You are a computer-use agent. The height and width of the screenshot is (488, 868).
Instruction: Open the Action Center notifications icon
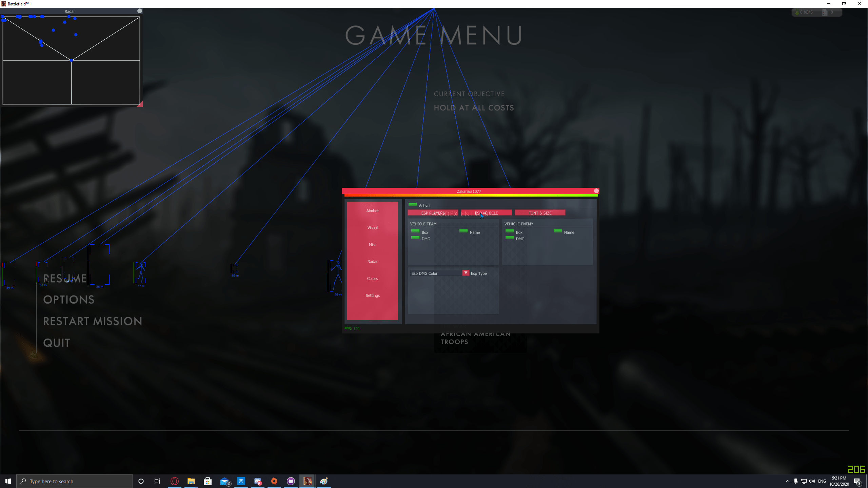pos(858,481)
